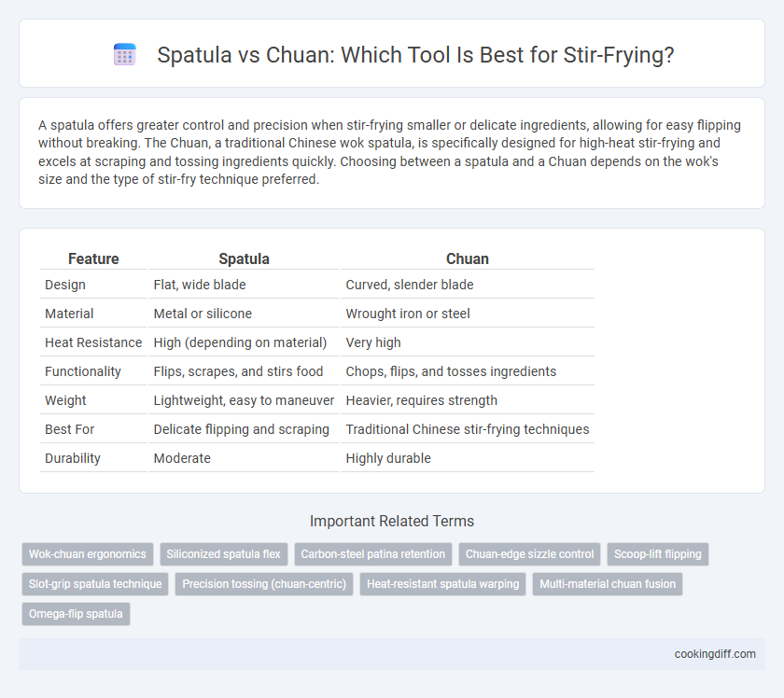
Task: Select the Chuan column header
Action: (x=468, y=258)
